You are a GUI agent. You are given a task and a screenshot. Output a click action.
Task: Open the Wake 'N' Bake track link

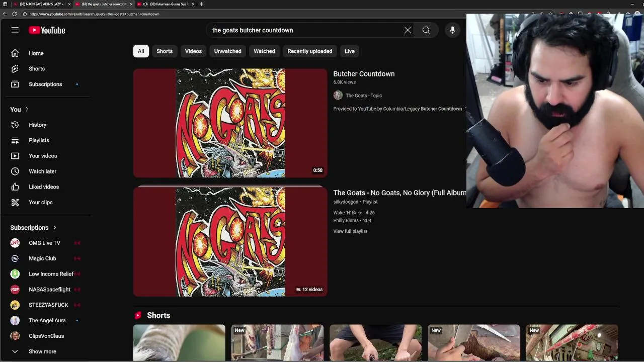(354, 213)
